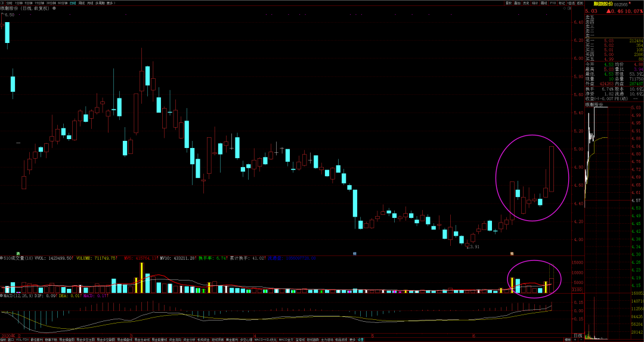644x342 pixels.
Task: Click the 复权 toolbar button
Action: point(509,3)
